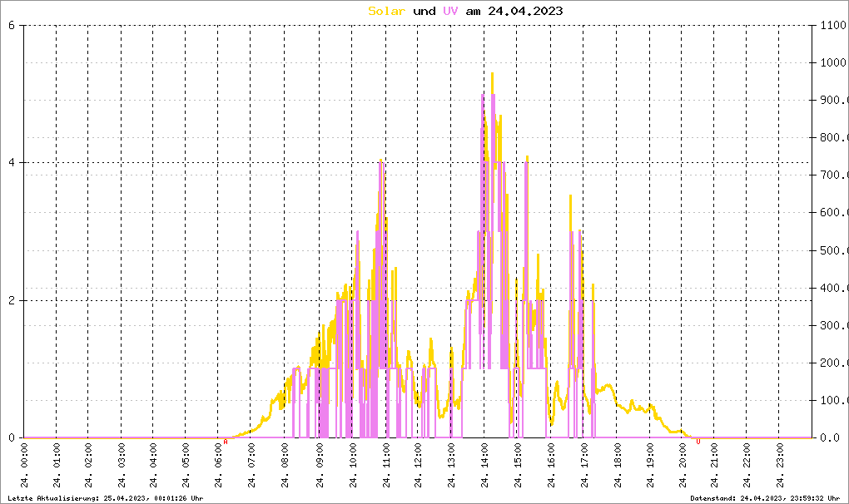Click time axis label '24. 05:00'
849x504 pixels.
click(x=186, y=466)
